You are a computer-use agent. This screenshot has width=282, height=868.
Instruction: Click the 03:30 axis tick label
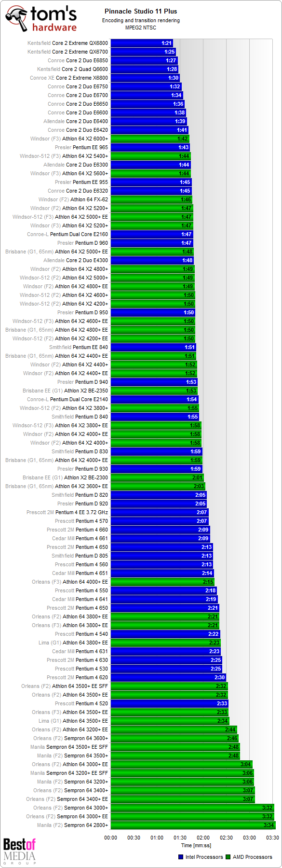tap(272, 838)
